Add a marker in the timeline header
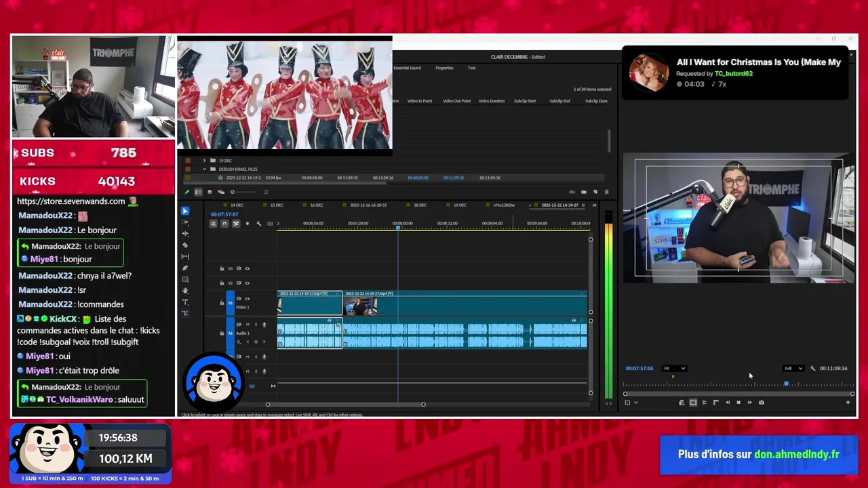 pyautogui.click(x=248, y=224)
